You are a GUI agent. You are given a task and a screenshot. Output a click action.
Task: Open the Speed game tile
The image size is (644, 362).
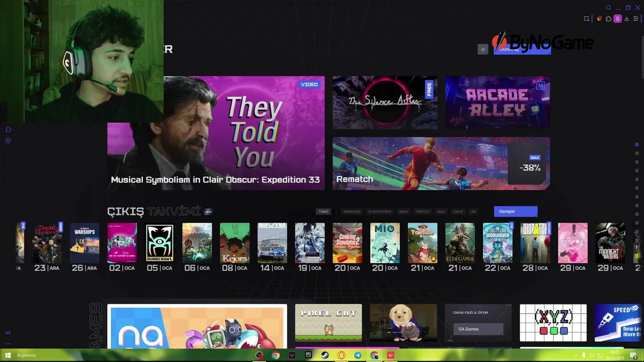click(x=618, y=323)
